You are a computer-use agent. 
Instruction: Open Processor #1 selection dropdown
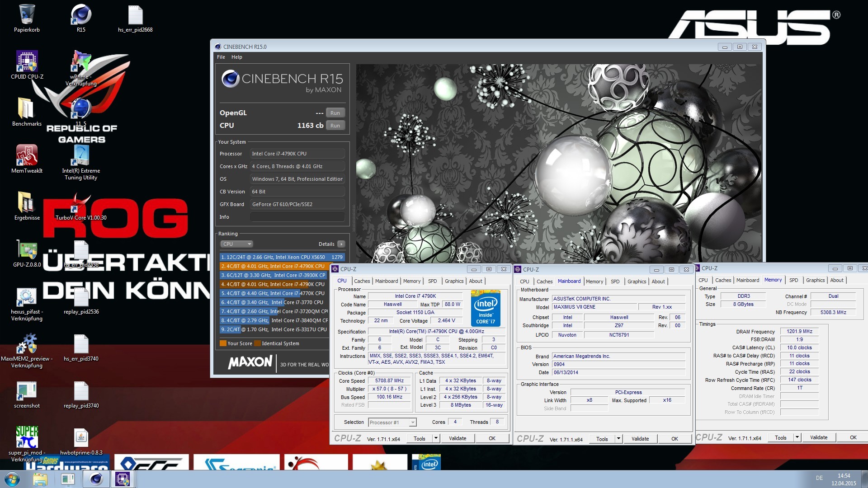click(392, 422)
